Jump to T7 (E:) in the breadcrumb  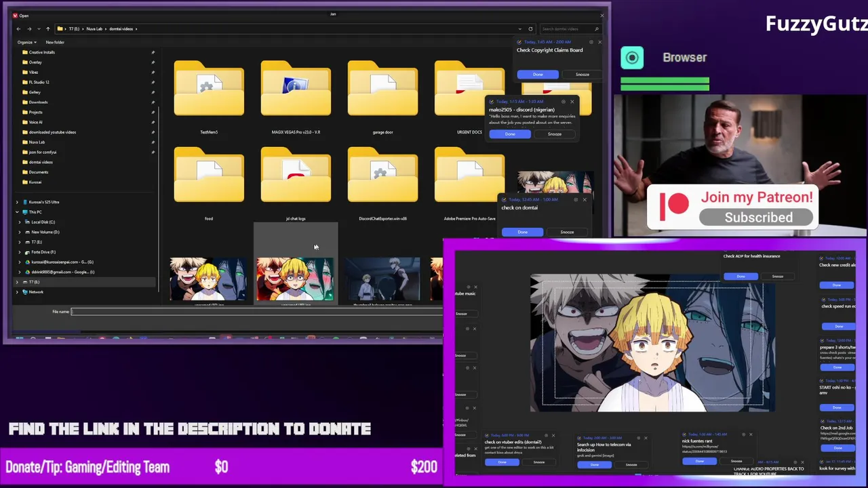74,28
